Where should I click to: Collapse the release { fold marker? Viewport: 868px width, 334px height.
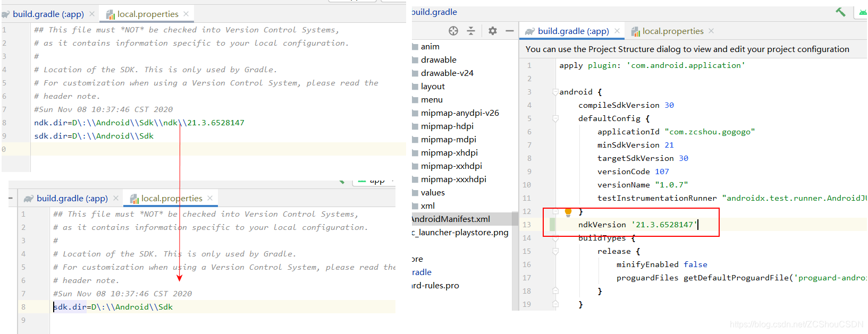tap(555, 251)
